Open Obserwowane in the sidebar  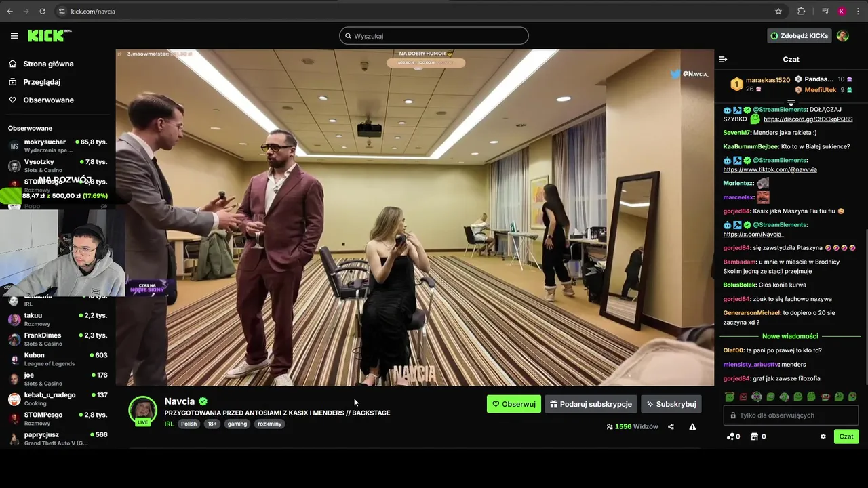[41, 100]
